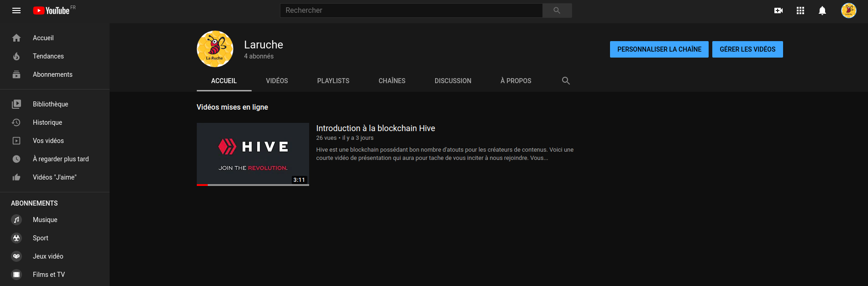Click the Bibliothèque icon

click(16, 104)
